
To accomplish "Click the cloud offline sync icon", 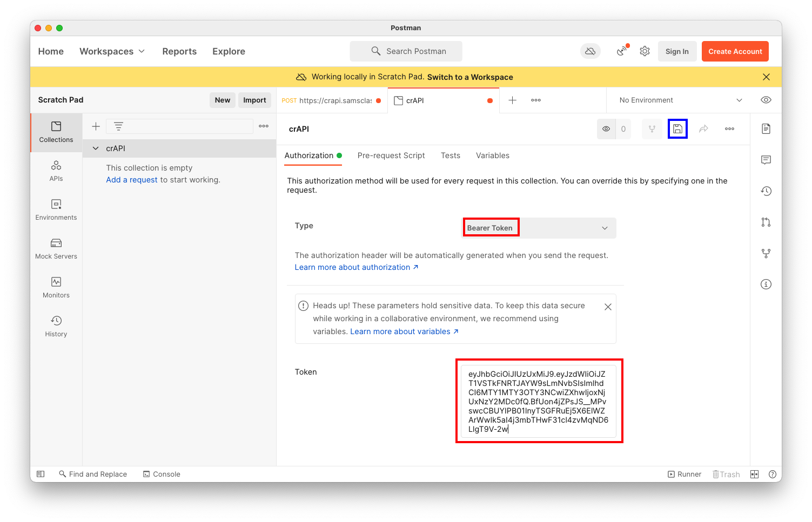I will click(x=590, y=51).
